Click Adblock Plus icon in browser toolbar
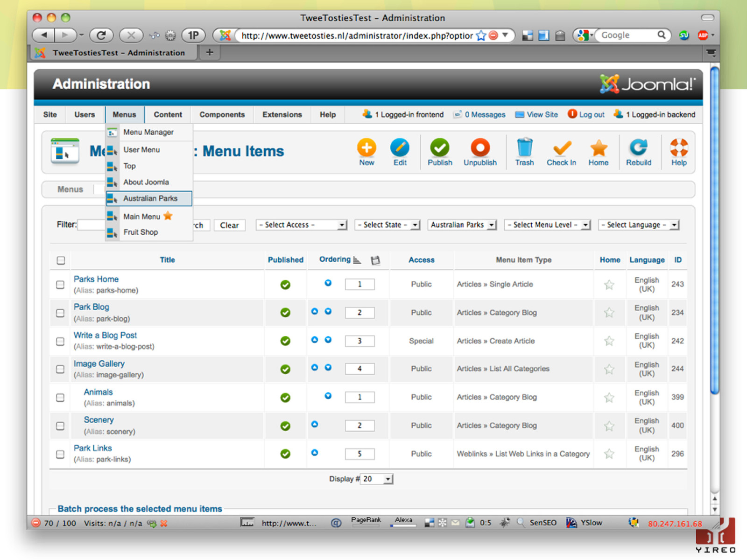 click(x=703, y=35)
